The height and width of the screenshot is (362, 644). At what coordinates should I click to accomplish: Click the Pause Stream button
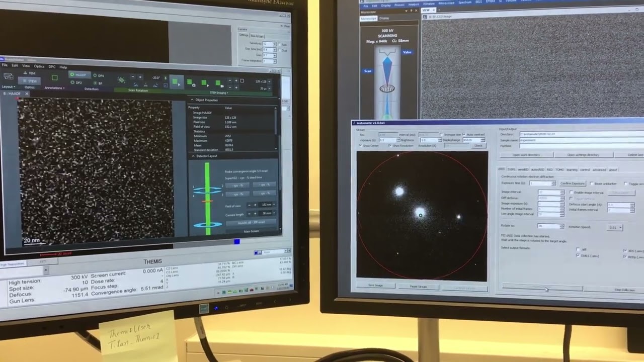(419, 287)
